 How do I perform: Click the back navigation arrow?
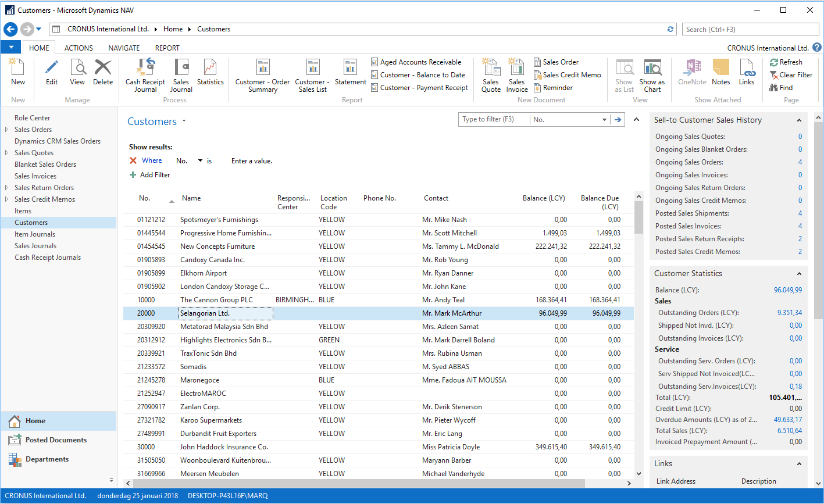[10, 29]
